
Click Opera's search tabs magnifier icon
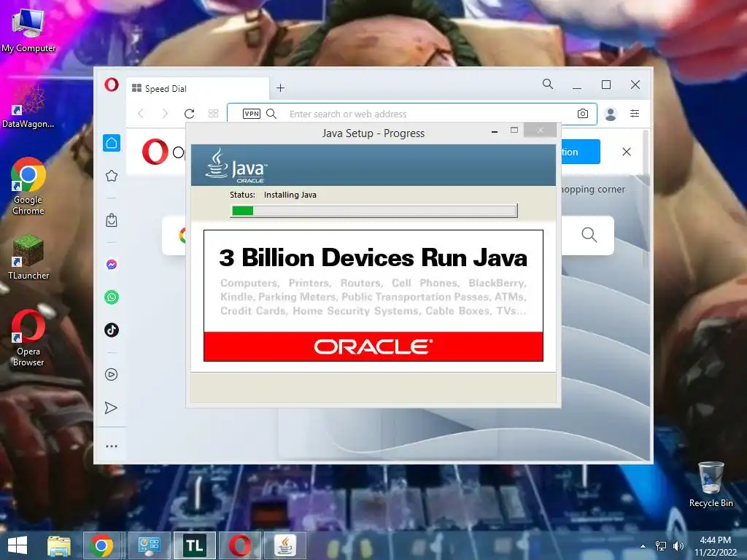548,85
